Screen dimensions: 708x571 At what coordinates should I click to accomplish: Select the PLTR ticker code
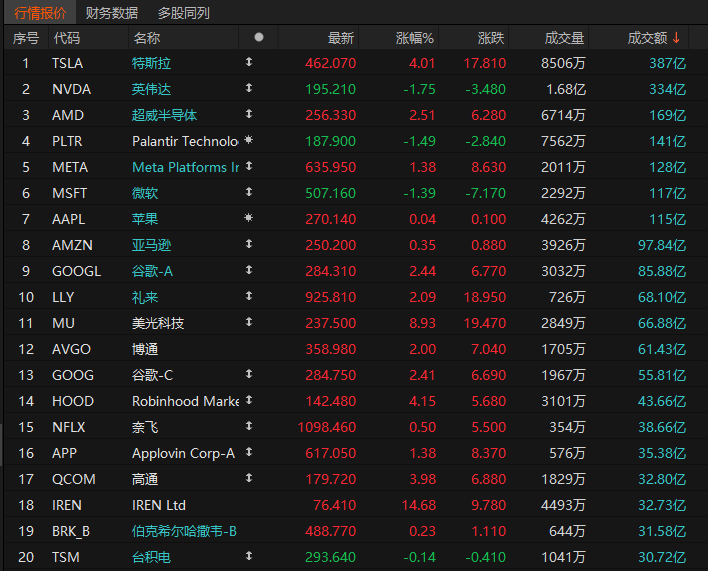(67, 141)
